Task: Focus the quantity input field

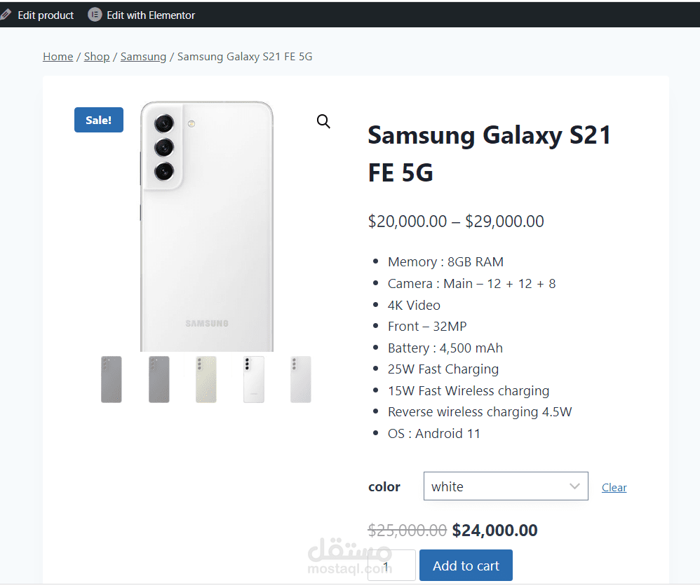Action: tap(391, 566)
